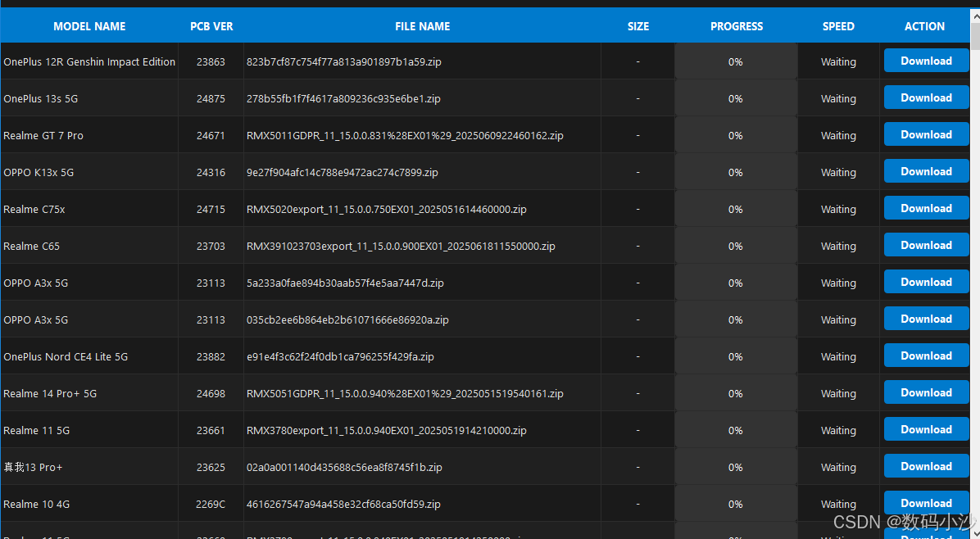Download the Realme C75x firmware
980x539 pixels.
926,209
